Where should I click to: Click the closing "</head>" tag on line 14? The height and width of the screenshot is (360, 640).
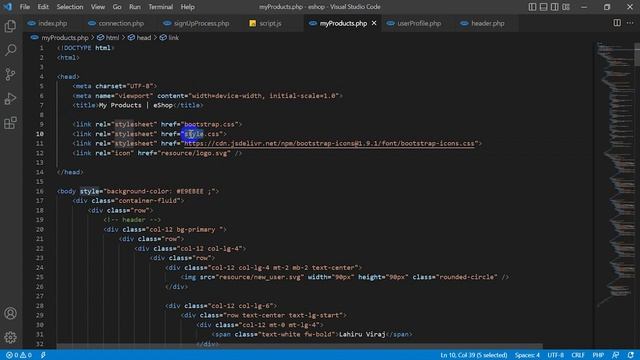click(70, 172)
